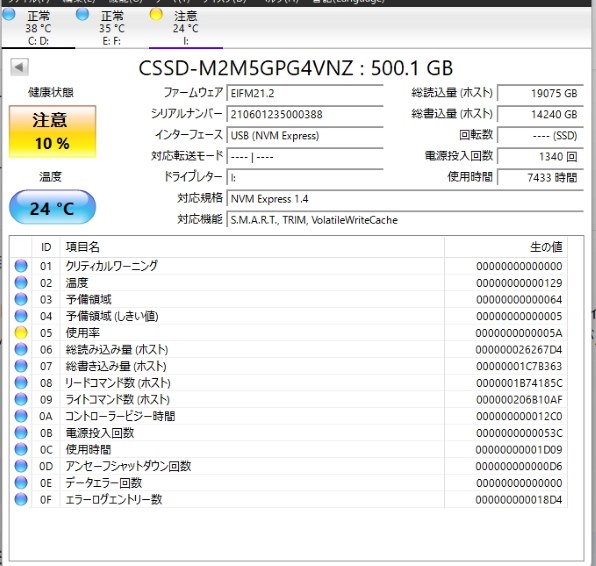The image size is (596, 566).
Task: Select row 総書き込み量 (ホスト)
Action: tap(289, 366)
